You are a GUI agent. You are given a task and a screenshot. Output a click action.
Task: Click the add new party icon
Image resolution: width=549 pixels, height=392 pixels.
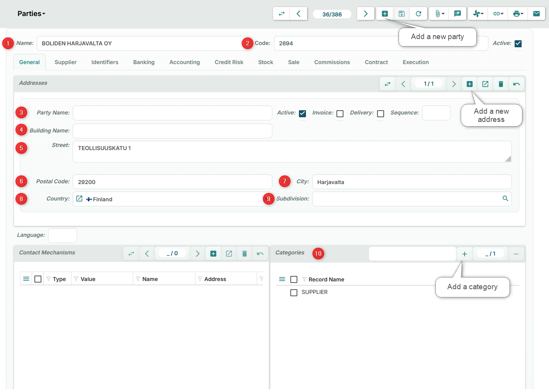point(385,14)
